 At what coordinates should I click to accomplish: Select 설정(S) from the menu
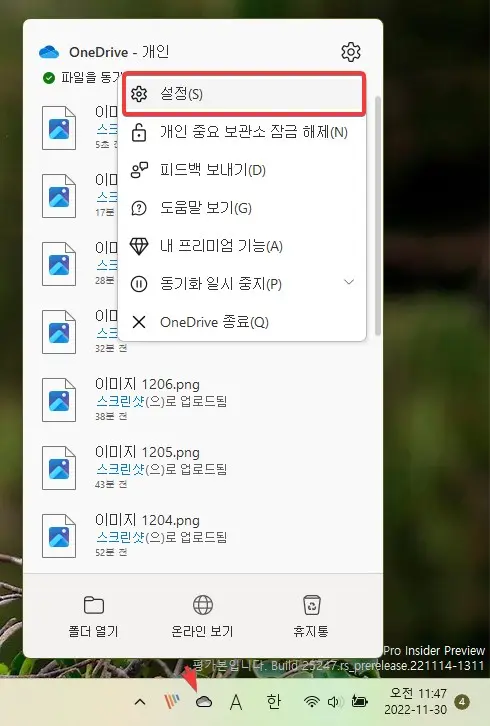(244, 94)
